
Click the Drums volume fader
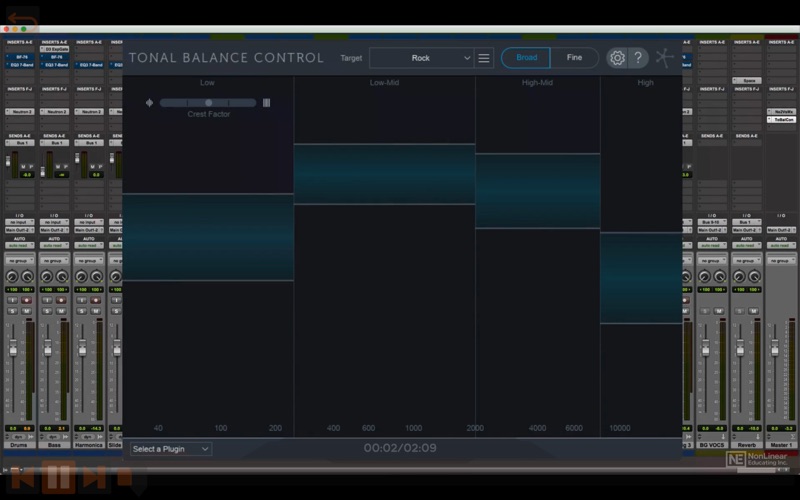point(13,349)
